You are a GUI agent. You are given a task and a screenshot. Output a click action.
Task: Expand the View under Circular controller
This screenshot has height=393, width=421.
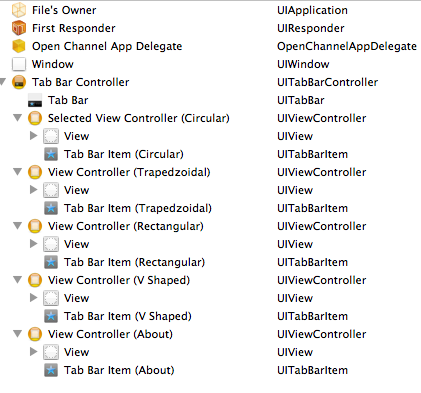click(x=33, y=136)
